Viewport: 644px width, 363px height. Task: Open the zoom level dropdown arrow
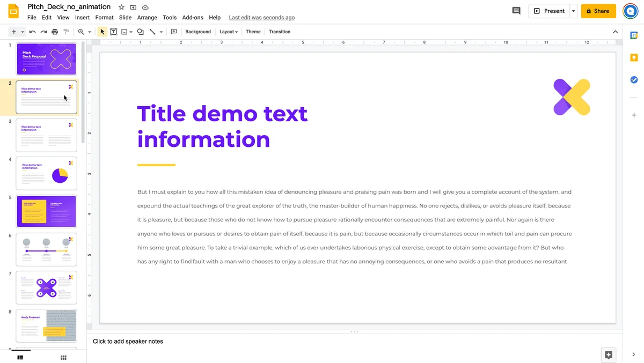90,32
